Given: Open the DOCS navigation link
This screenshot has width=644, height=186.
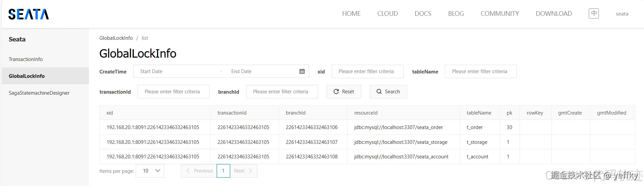Looking at the screenshot, I should [423, 14].
